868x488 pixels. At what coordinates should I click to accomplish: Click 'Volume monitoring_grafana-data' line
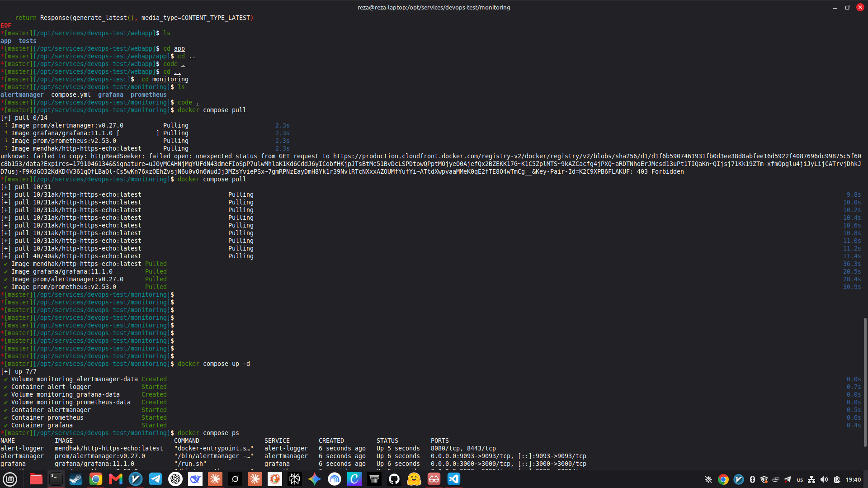(65, 394)
